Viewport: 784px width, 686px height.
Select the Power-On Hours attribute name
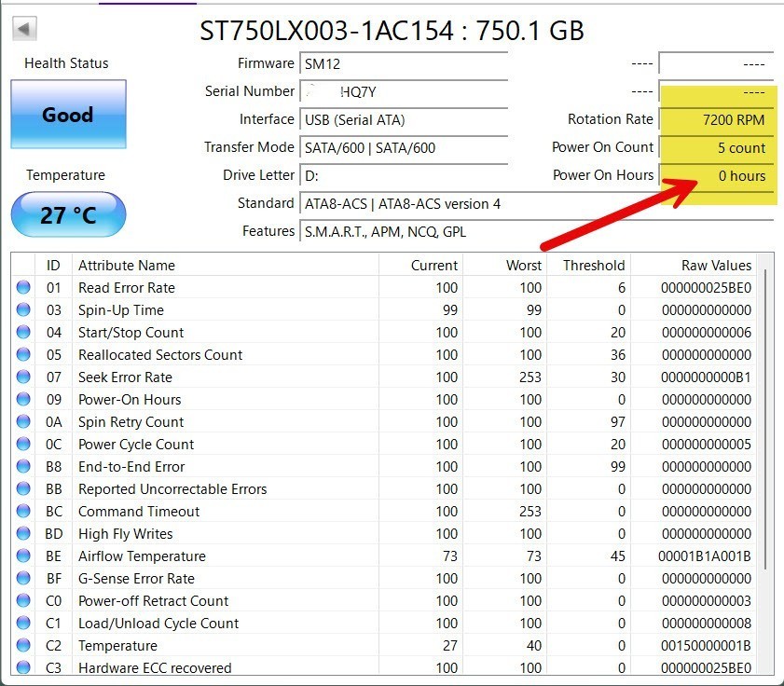(130, 400)
